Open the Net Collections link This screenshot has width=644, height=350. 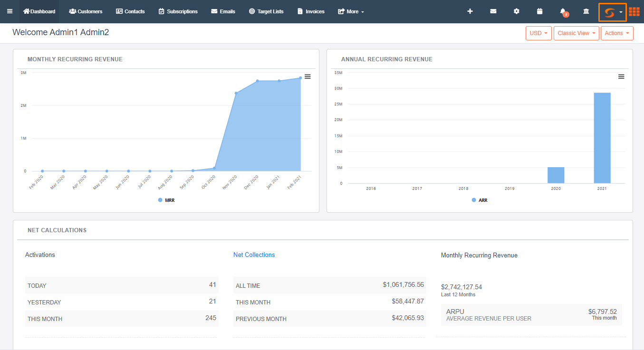click(x=254, y=255)
